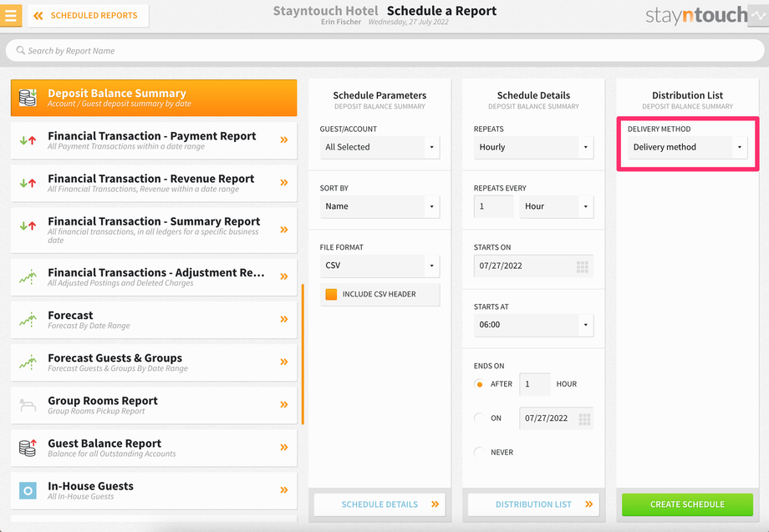This screenshot has height=532, width=769.
Task: Select the Deposit Balance Summary report
Action: point(154,98)
